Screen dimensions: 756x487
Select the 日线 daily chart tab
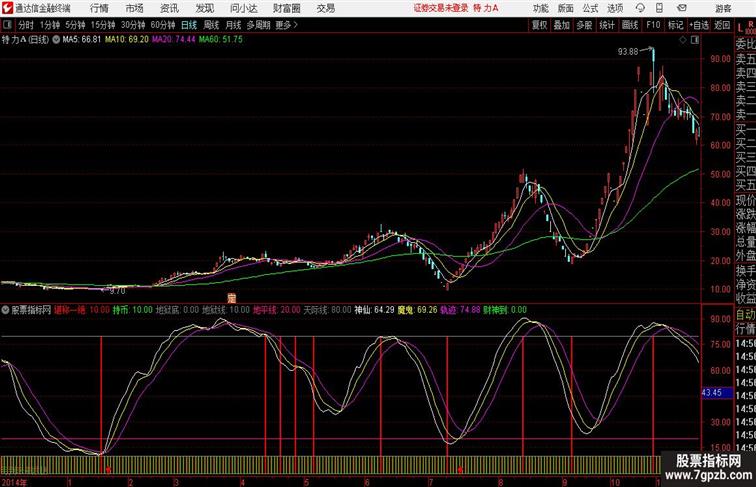click(x=189, y=25)
